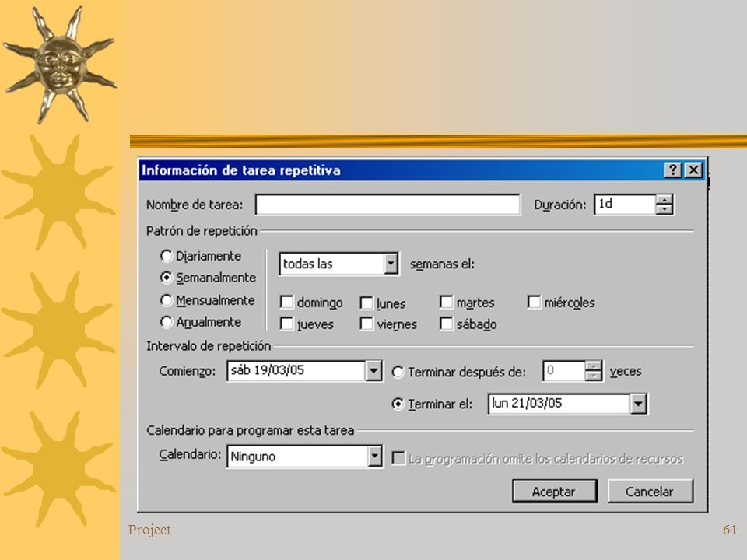Select the Diariamente radio button
This screenshot has height=560, width=747.
pyautogui.click(x=167, y=256)
